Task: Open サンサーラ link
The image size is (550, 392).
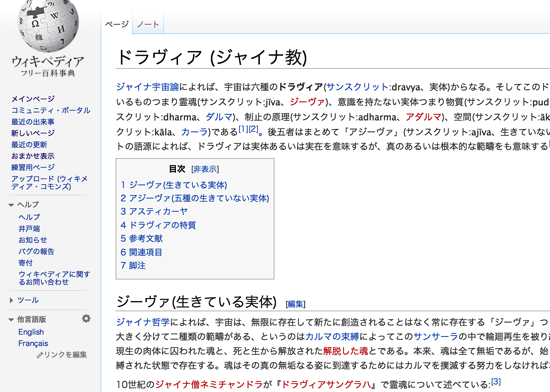Action: pos(436,337)
